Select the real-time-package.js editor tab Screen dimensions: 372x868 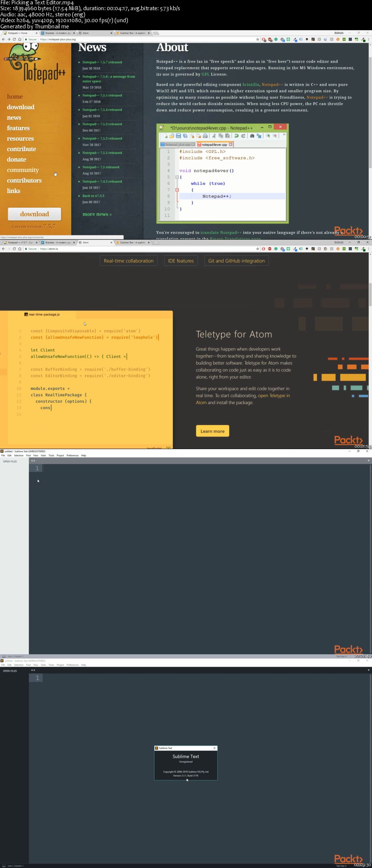tap(42, 314)
